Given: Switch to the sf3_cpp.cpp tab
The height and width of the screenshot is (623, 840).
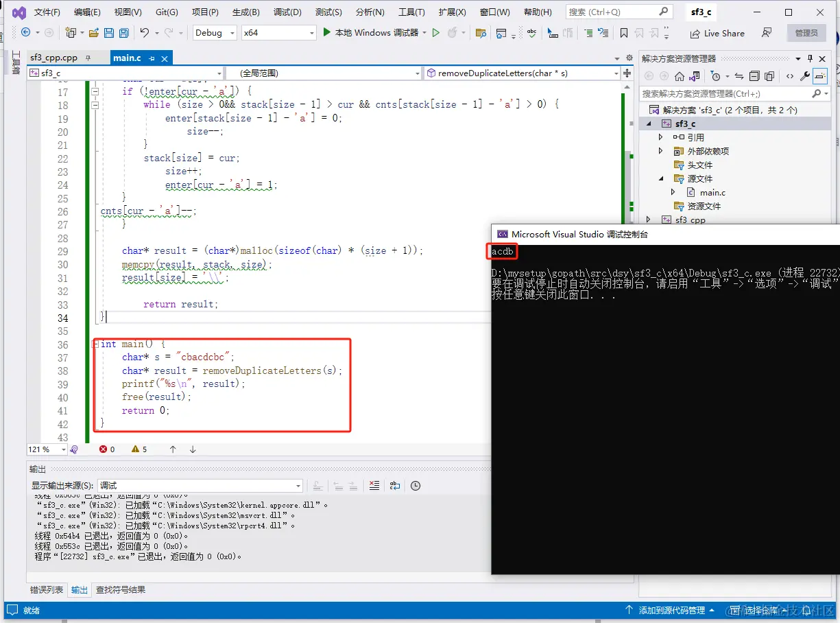Looking at the screenshot, I should pos(53,58).
